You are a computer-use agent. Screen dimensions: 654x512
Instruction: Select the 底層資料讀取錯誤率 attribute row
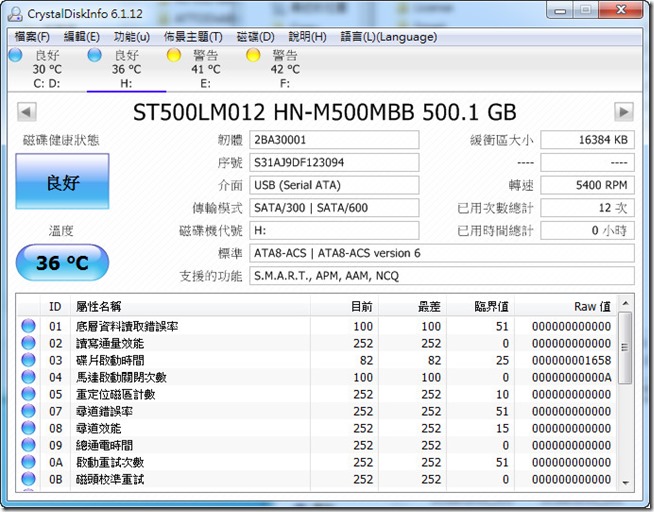(x=317, y=326)
